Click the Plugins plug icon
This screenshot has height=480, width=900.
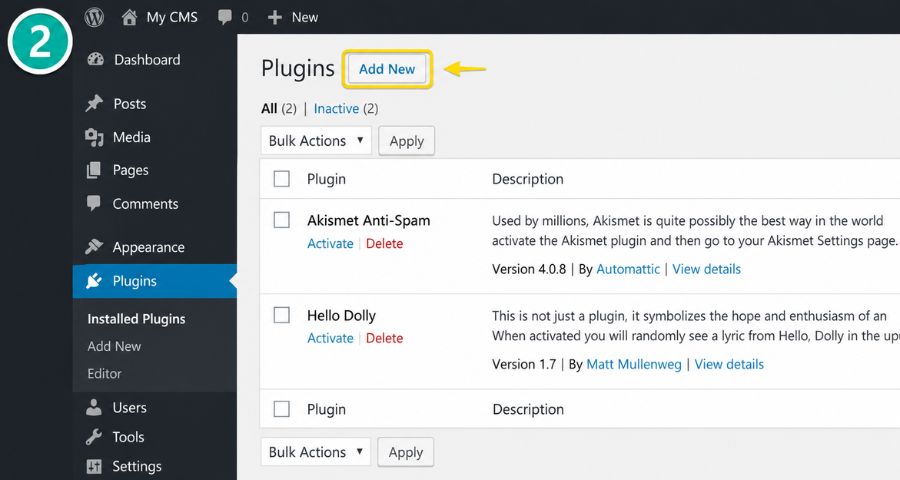(94, 281)
